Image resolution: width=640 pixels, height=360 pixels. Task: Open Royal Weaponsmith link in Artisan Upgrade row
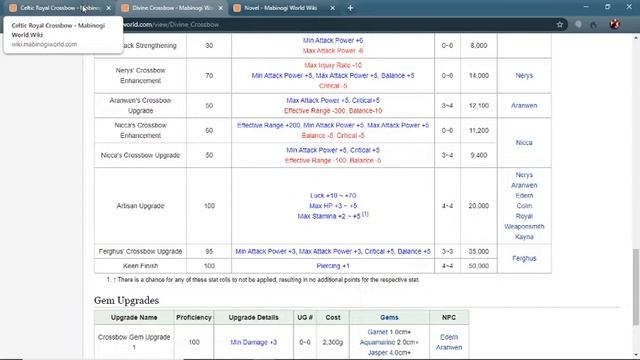coord(524,221)
